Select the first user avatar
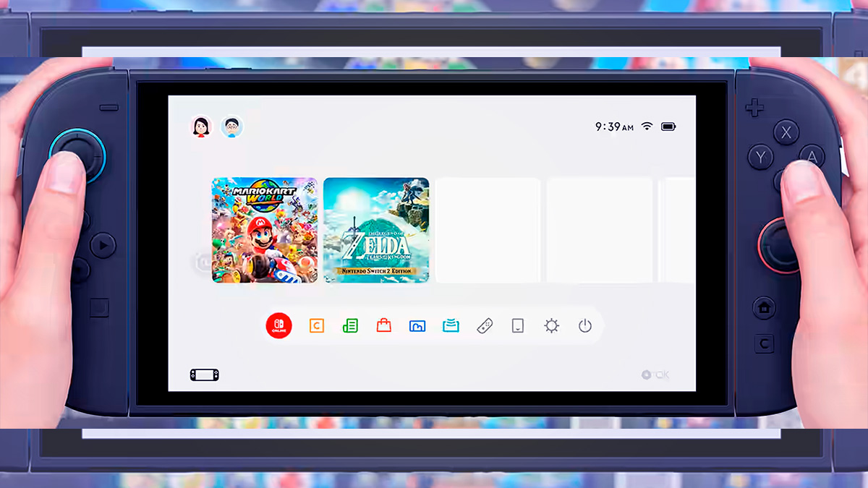 click(x=201, y=127)
